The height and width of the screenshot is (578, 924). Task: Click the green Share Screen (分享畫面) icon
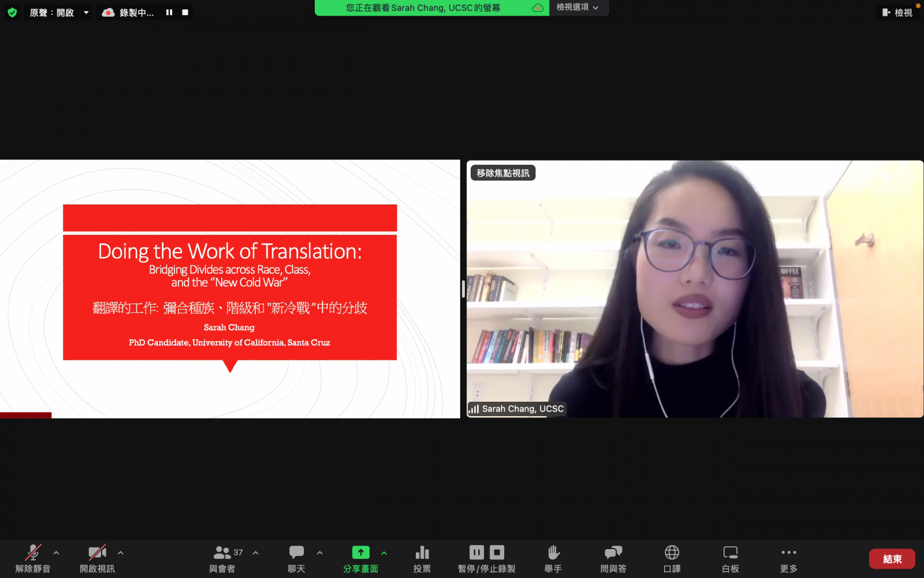pos(360,553)
